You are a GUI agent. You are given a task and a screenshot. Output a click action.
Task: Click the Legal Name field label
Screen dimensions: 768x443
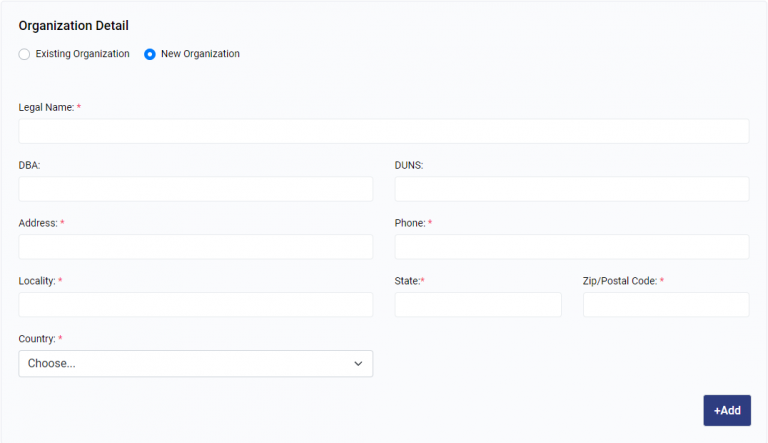click(x=46, y=107)
